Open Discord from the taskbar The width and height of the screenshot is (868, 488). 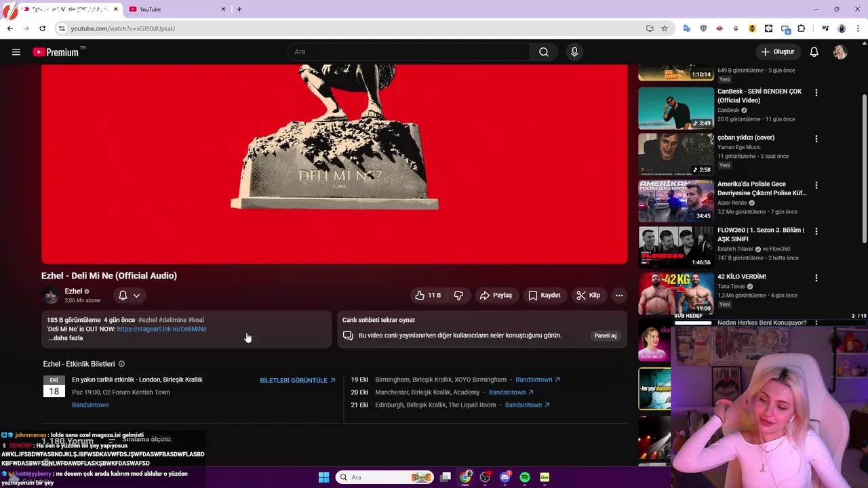(505, 477)
